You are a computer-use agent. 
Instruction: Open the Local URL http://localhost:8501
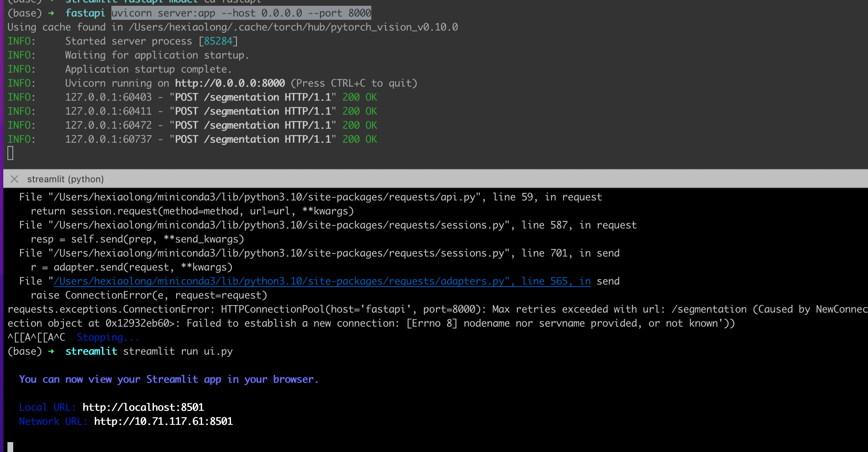click(x=143, y=407)
